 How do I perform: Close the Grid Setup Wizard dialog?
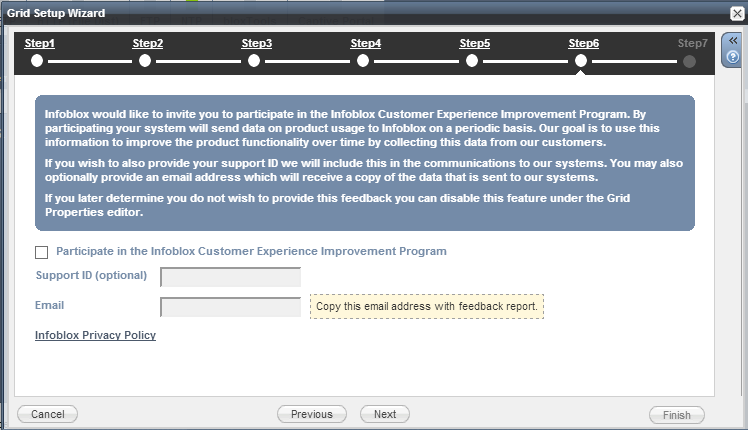736,12
